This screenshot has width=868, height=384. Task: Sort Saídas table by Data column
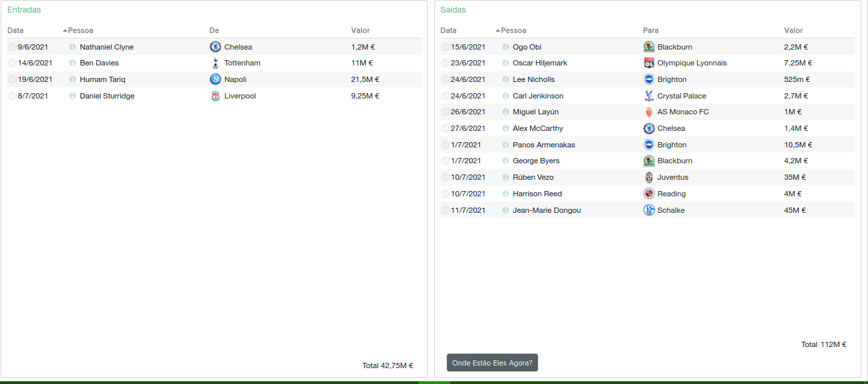(x=448, y=30)
